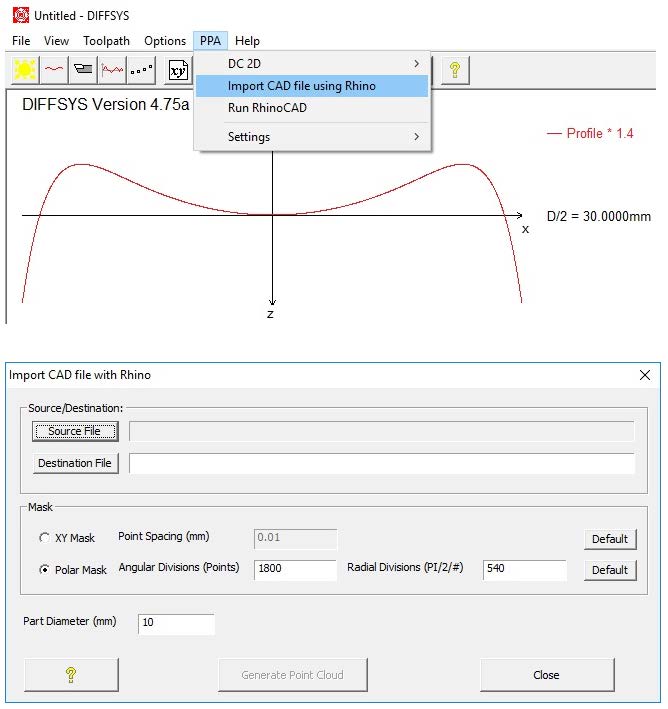Click the 'DIFFSYS Version 4.75a' text

105,104
